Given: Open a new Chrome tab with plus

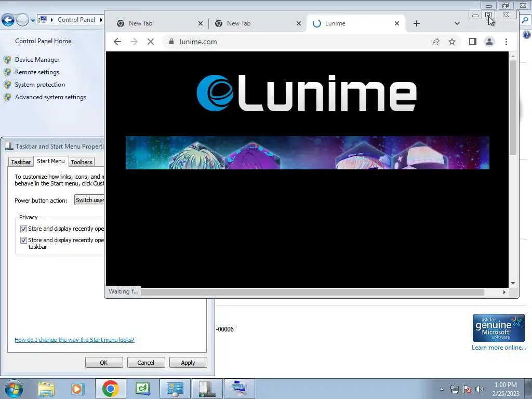Looking at the screenshot, I should click(417, 23).
